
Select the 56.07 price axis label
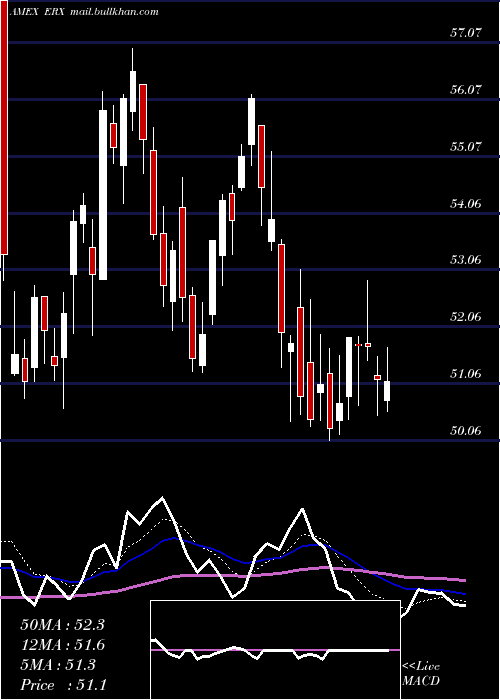467,90
